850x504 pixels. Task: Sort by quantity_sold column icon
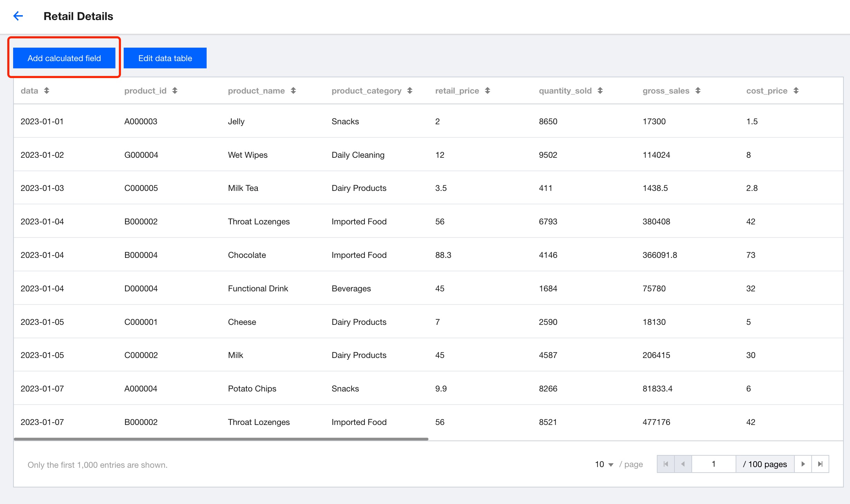click(x=600, y=91)
